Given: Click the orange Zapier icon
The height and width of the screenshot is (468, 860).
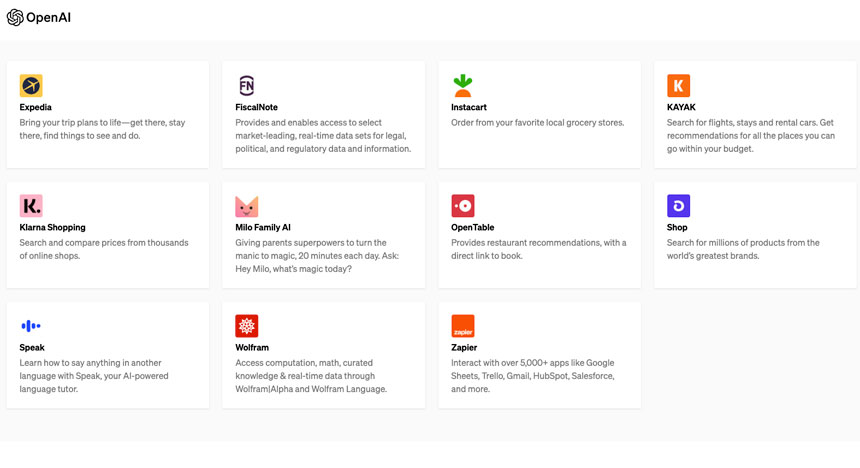Looking at the screenshot, I should (x=463, y=326).
